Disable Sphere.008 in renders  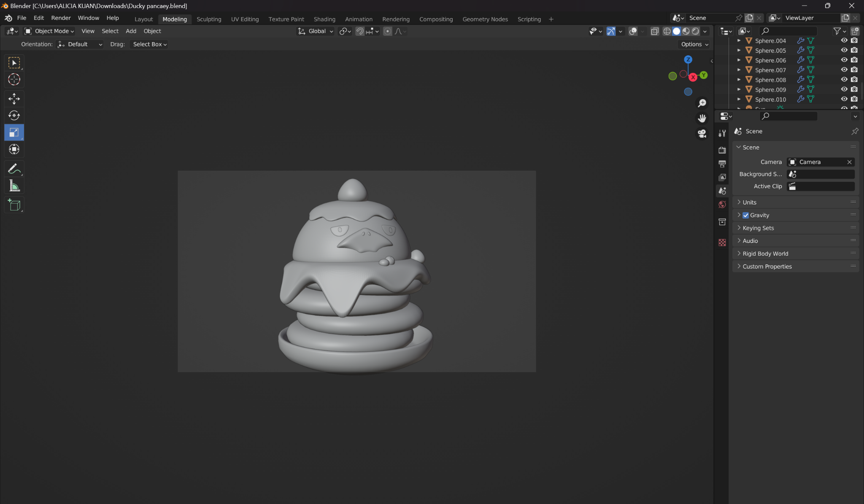pos(854,80)
